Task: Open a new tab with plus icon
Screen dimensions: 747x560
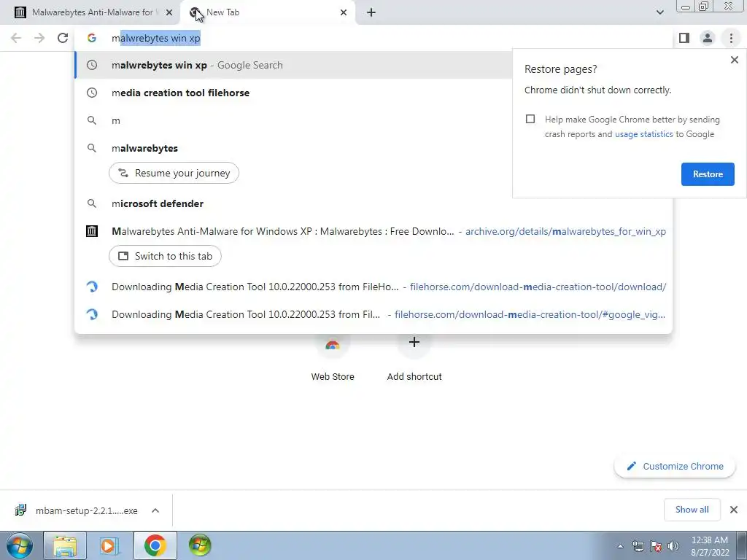Action: tap(371, 12)
